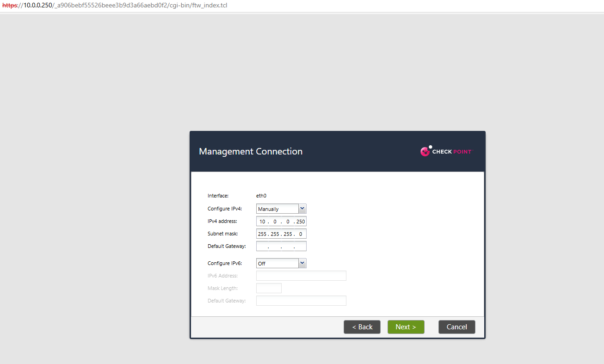The height and width of the screenshot is (364, 604).
Task: Click the Management Connection heading
Action: click(251, 151)
